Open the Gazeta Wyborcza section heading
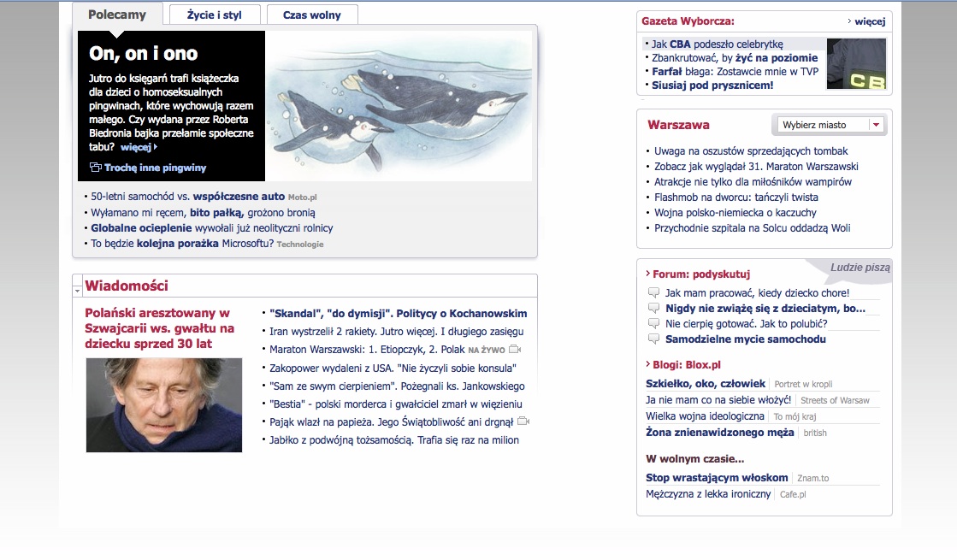The image size is (957, 560). pos(688,21)
